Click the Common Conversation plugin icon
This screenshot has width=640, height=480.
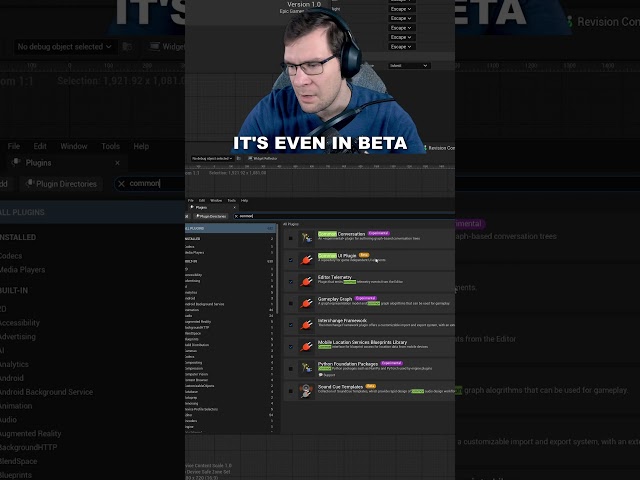point(306,238)
